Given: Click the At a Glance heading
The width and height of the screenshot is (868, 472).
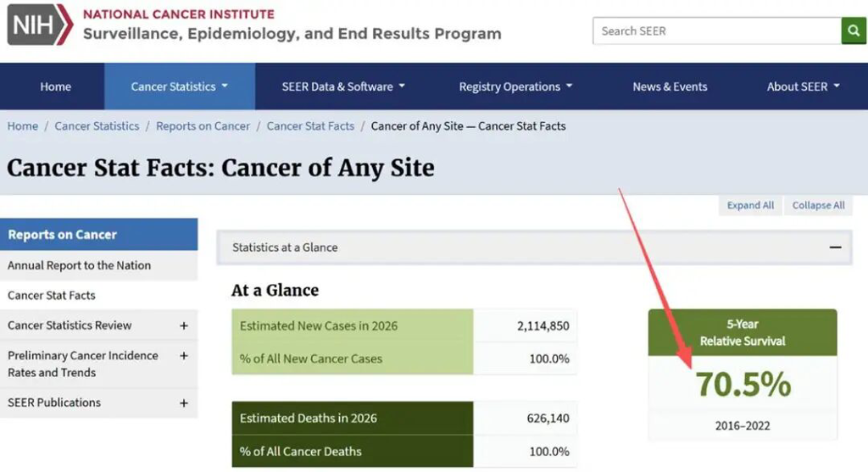Looking at the screenshot, I should tap(275, 291).
